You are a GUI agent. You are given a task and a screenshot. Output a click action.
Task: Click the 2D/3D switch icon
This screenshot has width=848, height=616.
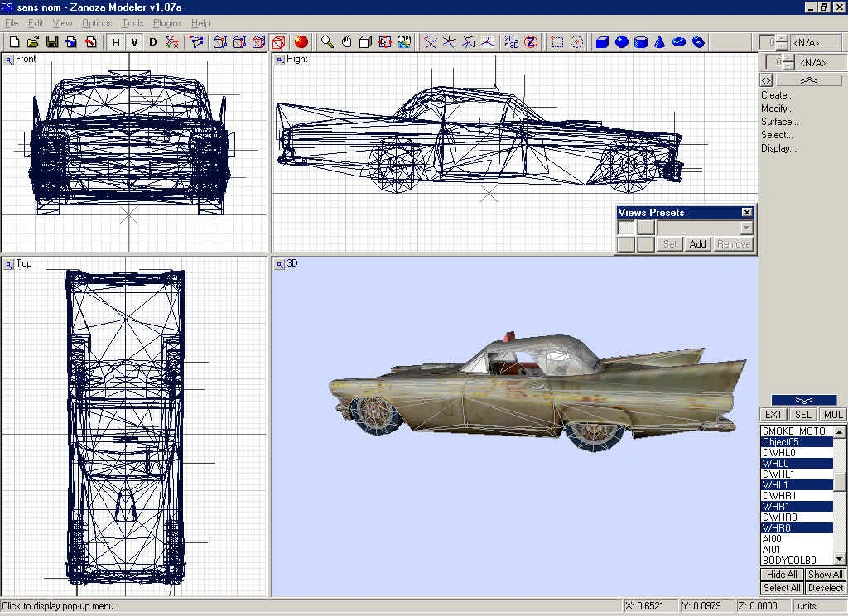pyautogui.click(x=511, y=41)
